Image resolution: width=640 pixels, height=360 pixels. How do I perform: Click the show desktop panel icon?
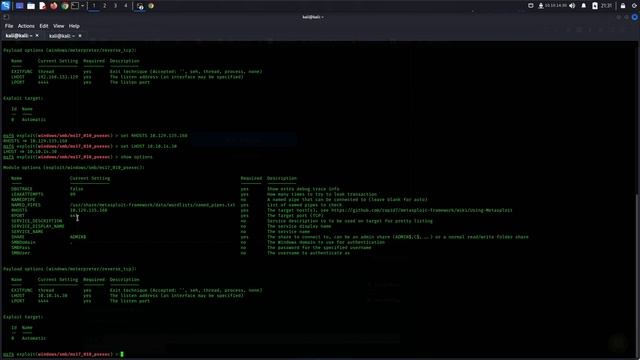pos(19,6)
